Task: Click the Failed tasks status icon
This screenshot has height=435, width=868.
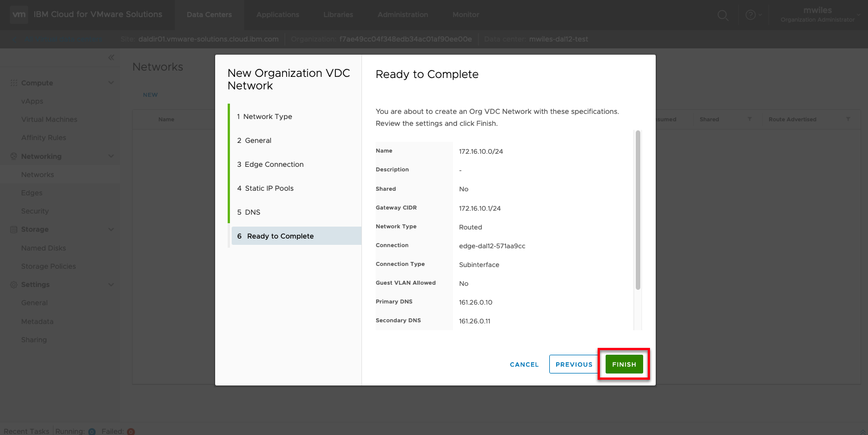Action: [130, 431]
